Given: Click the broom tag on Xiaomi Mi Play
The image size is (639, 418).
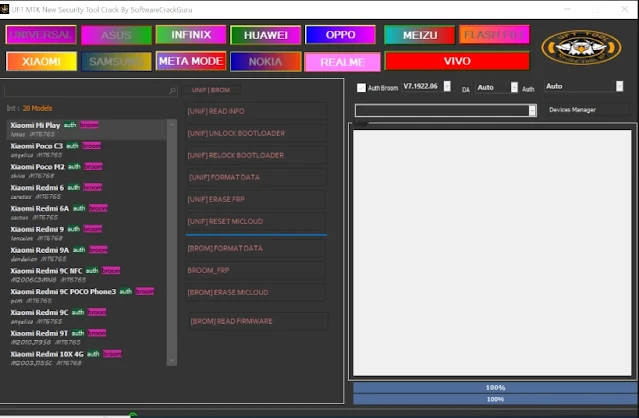Looking at the screenshot, I should point(89,125).
